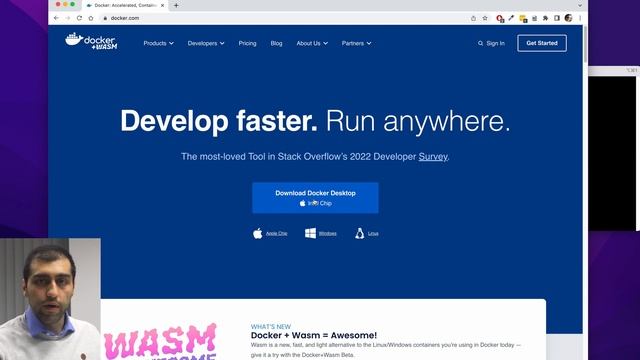Image resolution: width=640 pixels, height=360 pixels.
Task: Click the Windows logo icon
Action: point(310,233)
